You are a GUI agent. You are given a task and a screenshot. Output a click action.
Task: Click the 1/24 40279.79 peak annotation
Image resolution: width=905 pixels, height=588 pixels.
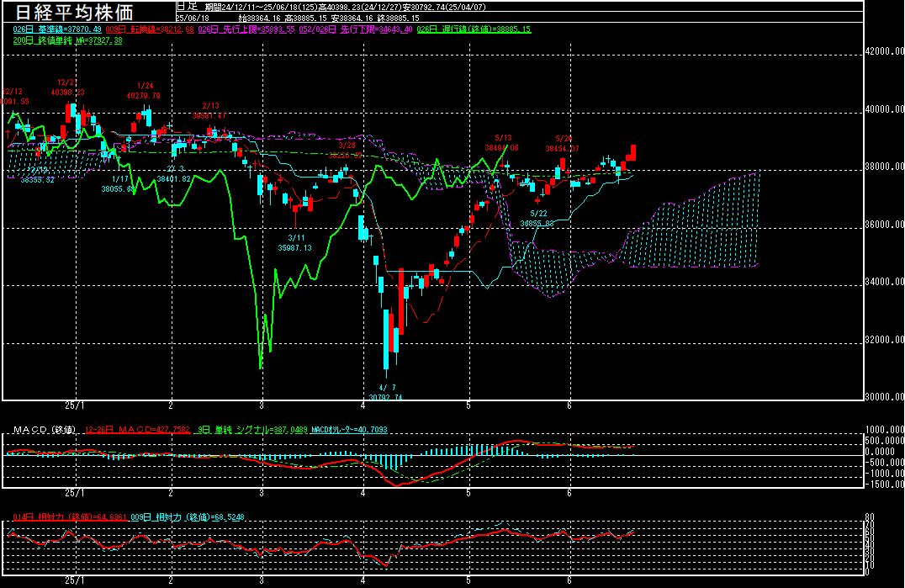pos(145,91)
